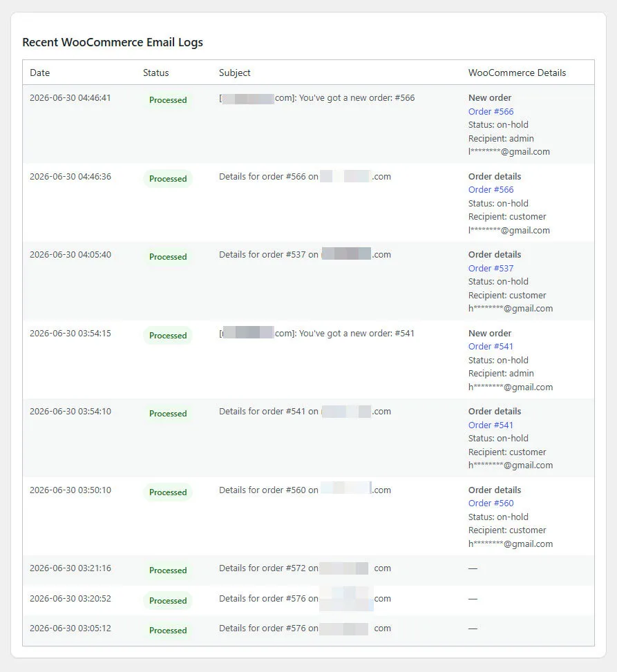Click Processed badge for 03:21:16 entry

(168, 570)
